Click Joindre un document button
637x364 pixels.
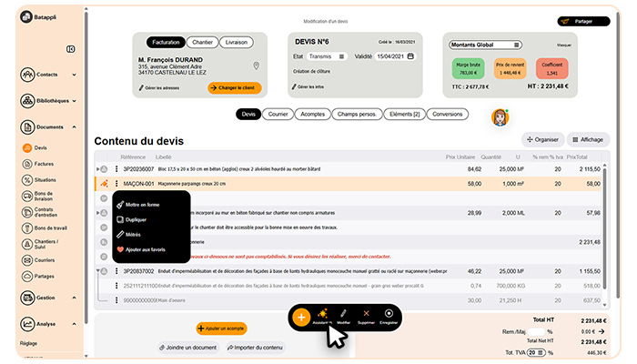click(x=187, y=348)
